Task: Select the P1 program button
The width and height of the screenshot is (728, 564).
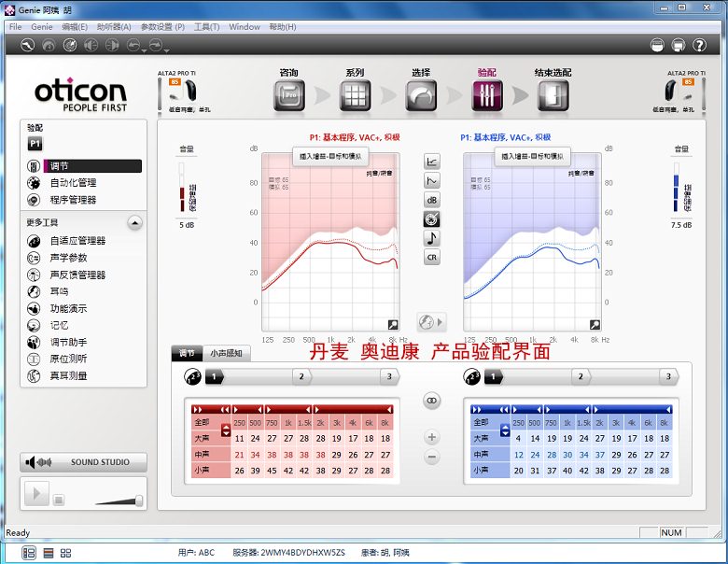Action: tap(35, 144)
